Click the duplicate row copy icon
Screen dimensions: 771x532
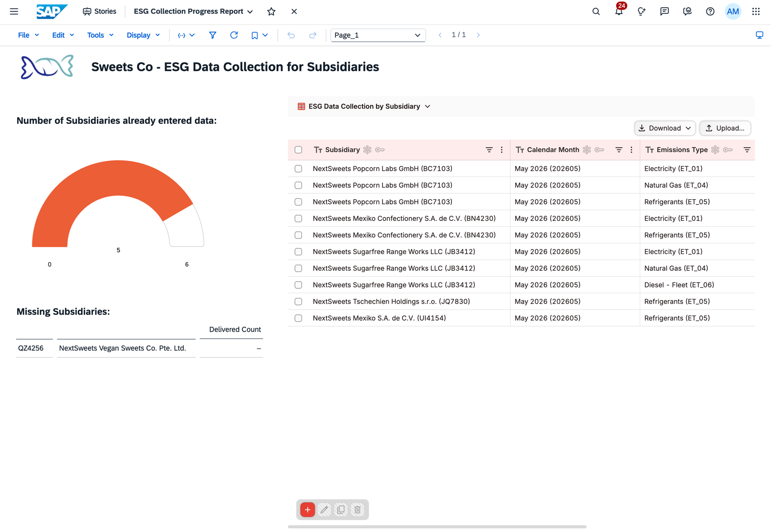341,510
